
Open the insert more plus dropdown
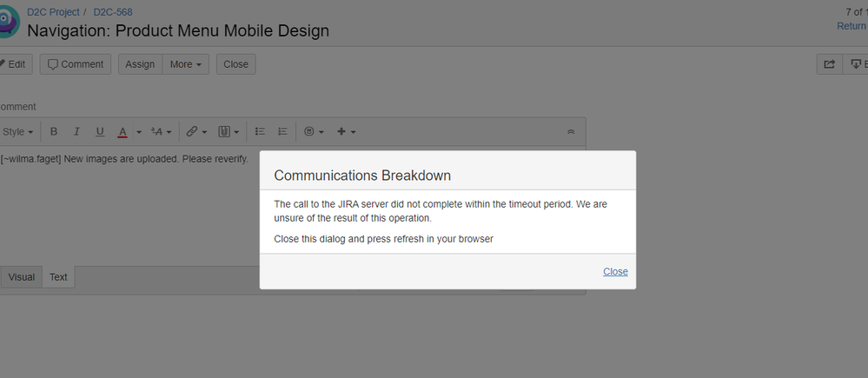(x=347, y=132)
